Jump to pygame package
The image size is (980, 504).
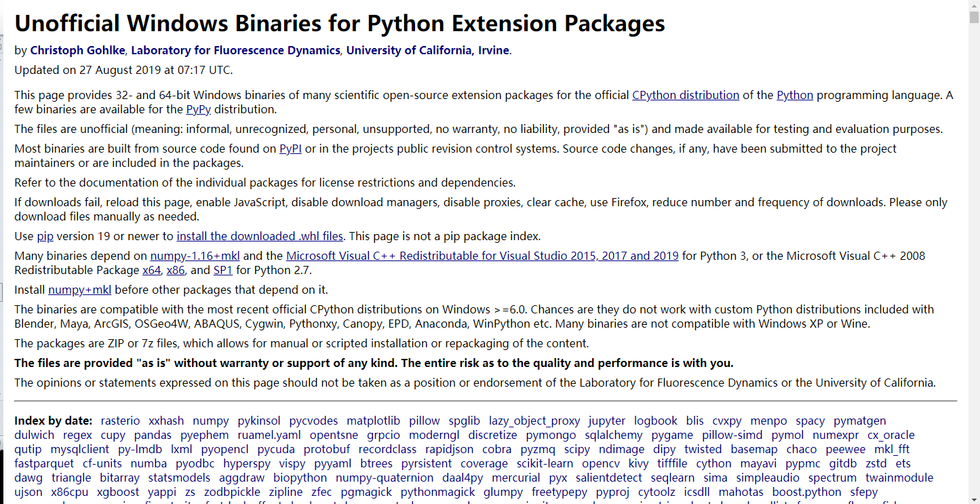pyautogui.click(x=673, y=435)
